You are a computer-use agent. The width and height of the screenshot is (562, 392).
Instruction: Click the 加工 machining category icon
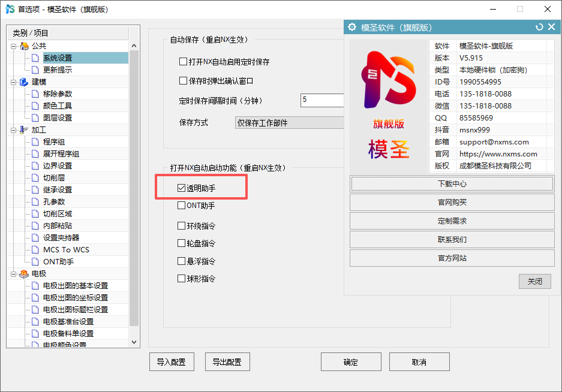(24, 130)
